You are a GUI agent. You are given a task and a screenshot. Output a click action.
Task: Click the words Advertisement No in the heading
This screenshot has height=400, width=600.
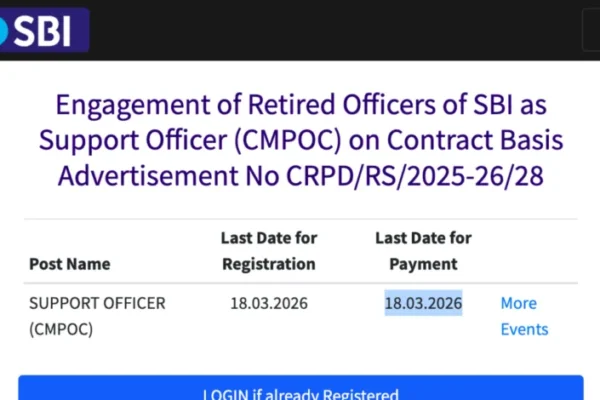tap(162, 175)
